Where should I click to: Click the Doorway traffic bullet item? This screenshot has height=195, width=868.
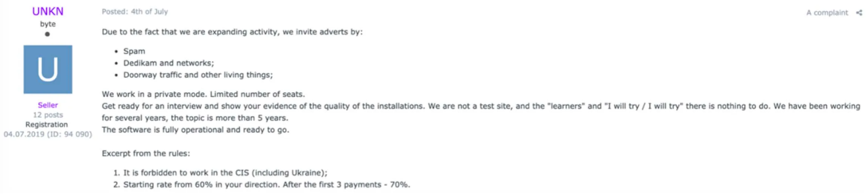pyautogui.click(x=198, y=75)
